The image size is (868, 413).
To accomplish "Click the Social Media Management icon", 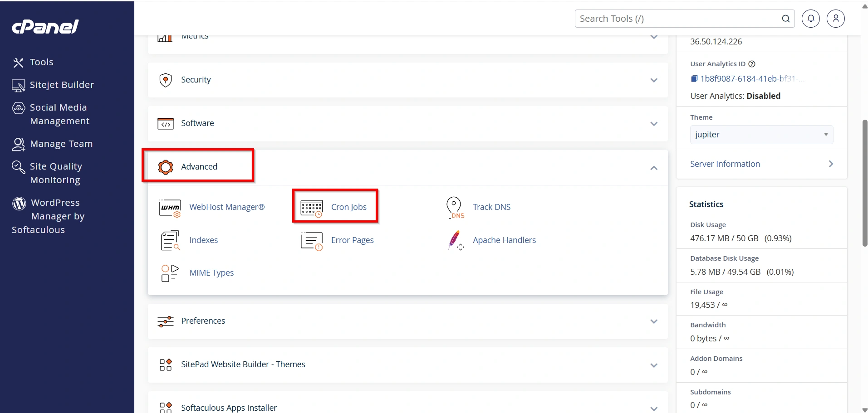I will [x=18, y=108].
